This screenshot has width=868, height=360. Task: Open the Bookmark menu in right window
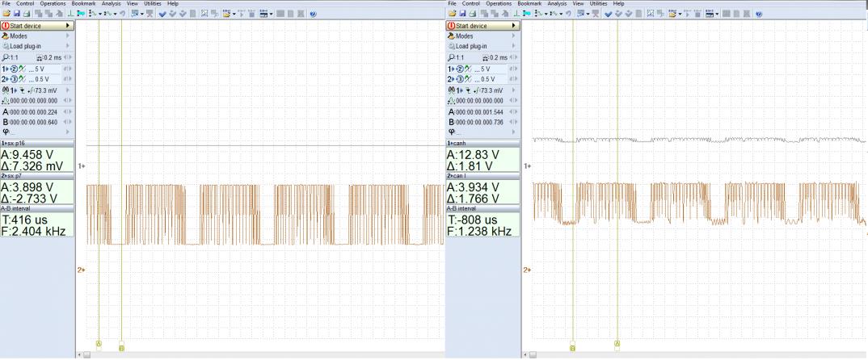click(x=529, y=3)
